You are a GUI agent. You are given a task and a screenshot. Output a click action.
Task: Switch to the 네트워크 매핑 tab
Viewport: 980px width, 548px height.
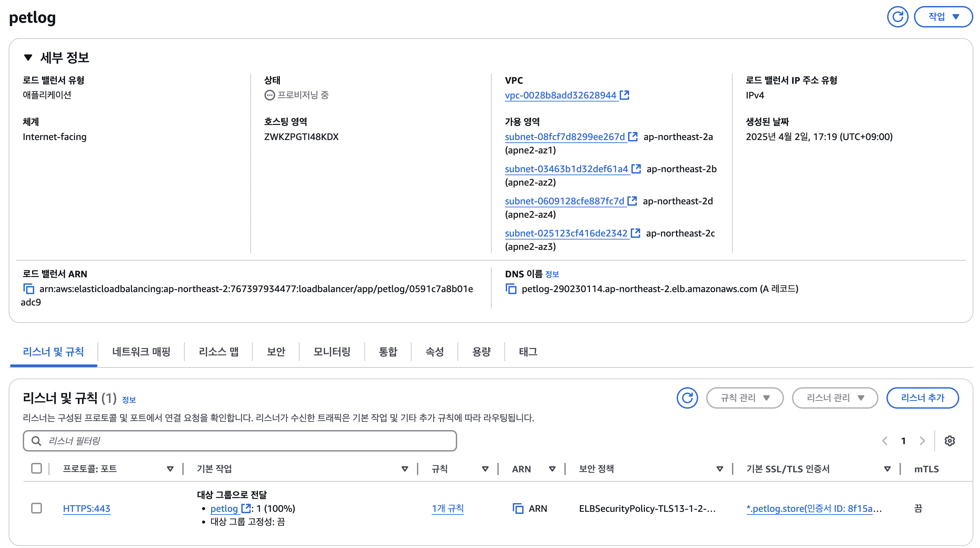coord(141,352)
